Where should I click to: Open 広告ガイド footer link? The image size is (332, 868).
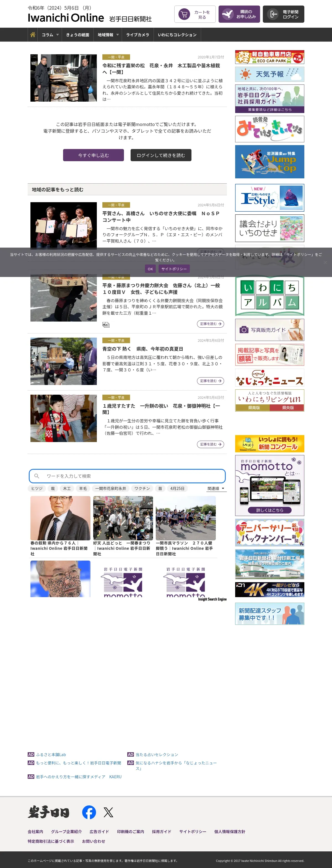click(x=99, y=832)
